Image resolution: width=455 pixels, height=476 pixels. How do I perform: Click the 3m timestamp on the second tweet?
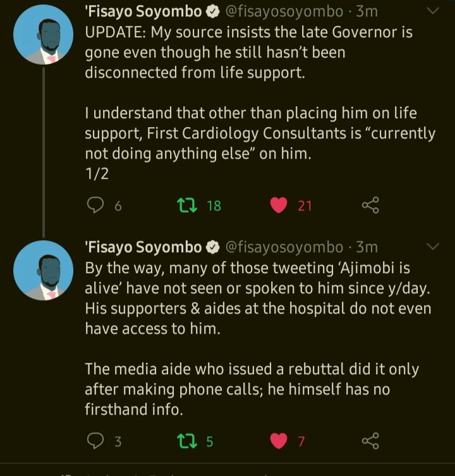pos(367,247)
